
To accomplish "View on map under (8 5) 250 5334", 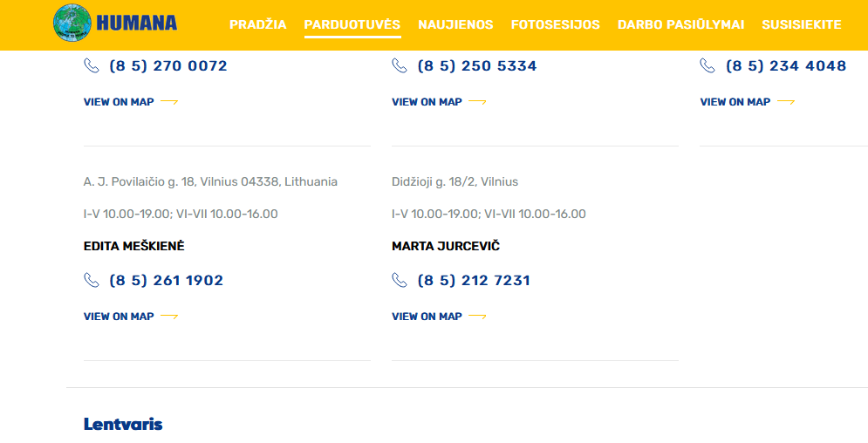I will tap(427, 102).
